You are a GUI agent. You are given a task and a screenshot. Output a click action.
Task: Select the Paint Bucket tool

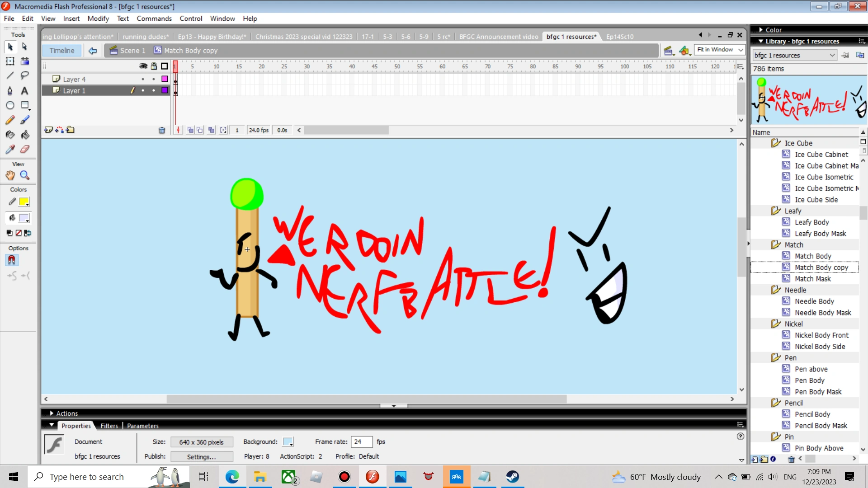[25, 135]
